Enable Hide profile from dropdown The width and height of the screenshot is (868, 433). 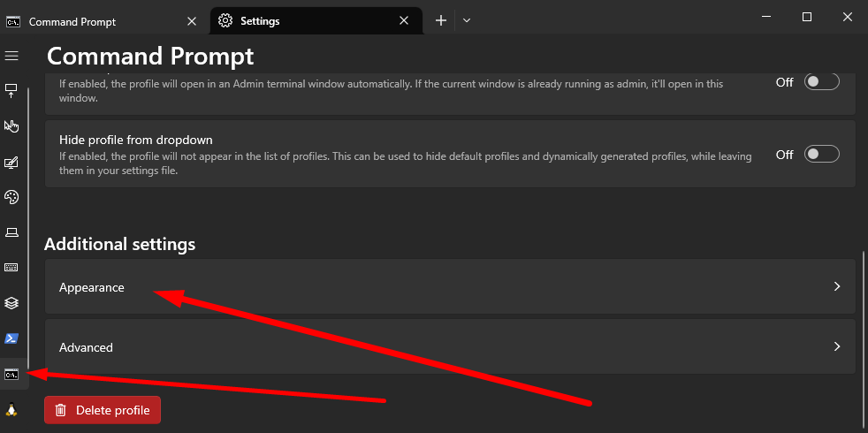point(820,154)
